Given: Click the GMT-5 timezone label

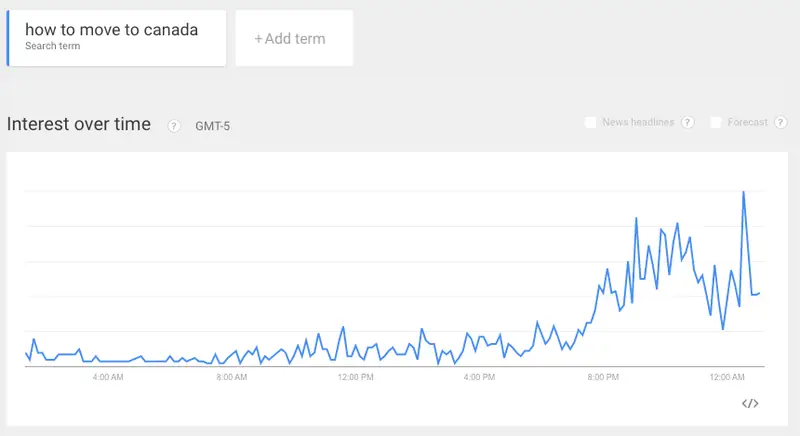Looking at the screenshot, I should pyautogui.click(x=212, y=126).
